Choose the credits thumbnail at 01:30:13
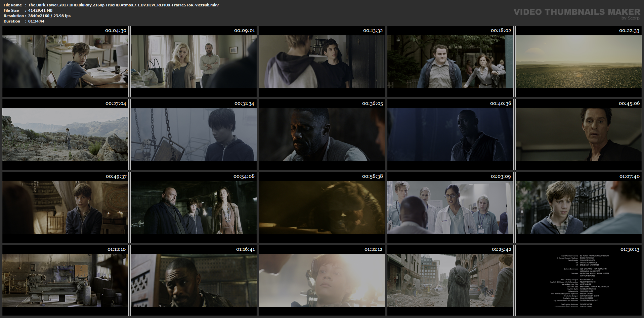 coord(578,280)
